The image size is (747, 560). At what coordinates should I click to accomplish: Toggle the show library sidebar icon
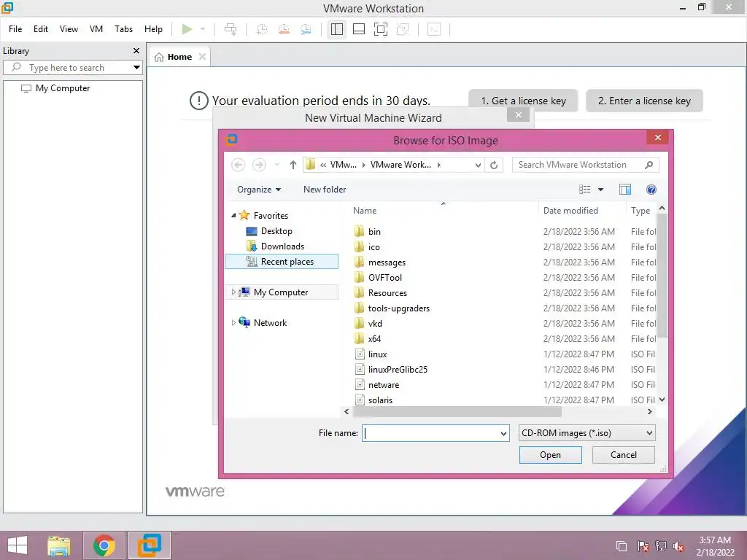point(337,29)
